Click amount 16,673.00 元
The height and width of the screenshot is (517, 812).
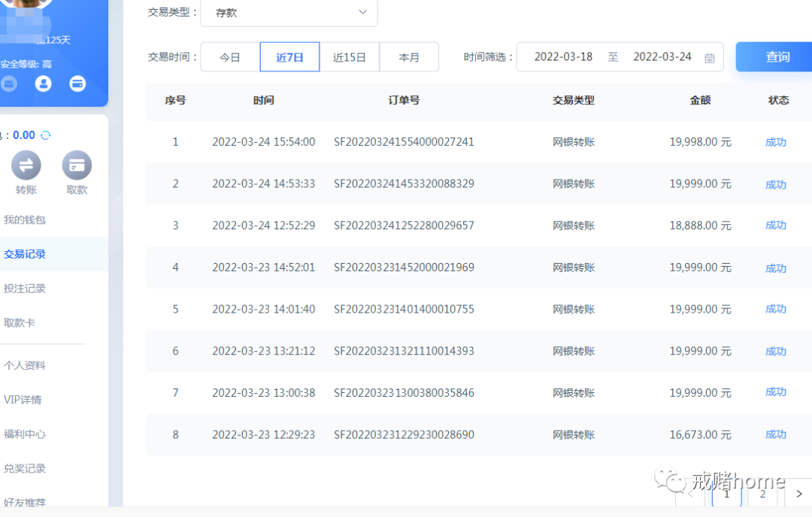[x=700, y=434]
